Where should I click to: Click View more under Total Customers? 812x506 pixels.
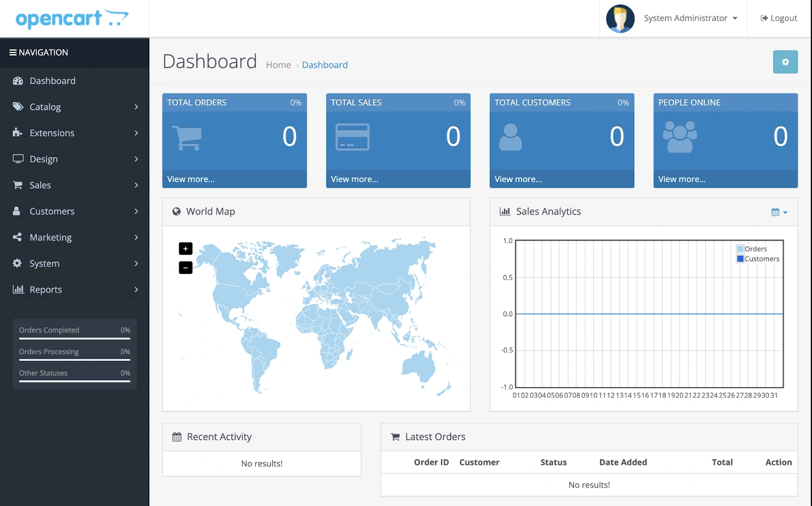click(518, 179)
